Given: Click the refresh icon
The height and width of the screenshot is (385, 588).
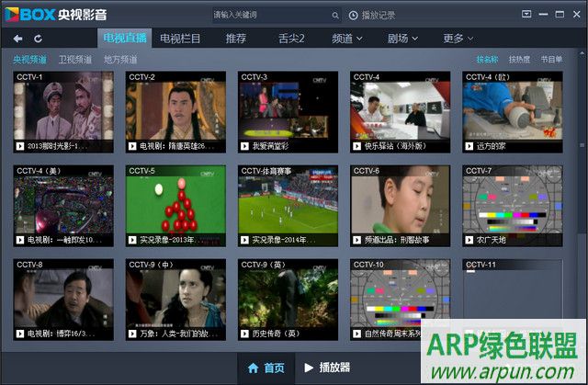Looking at the screenshot, I should point(38,39).
